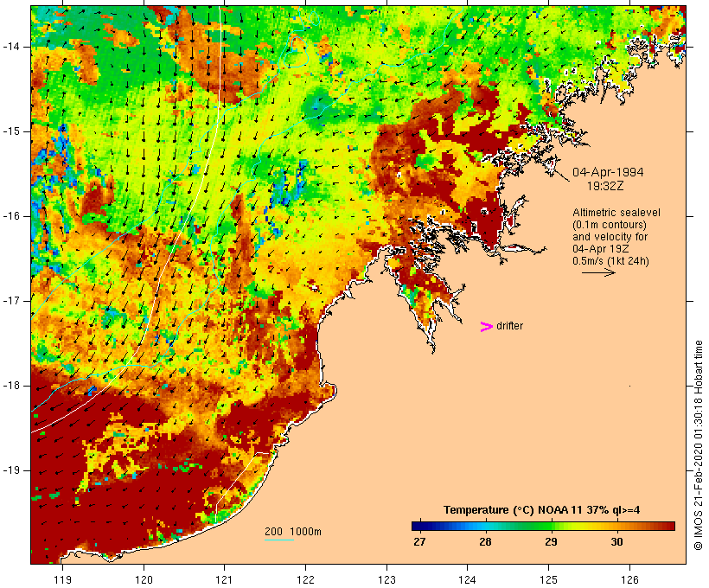Click the time text '19:32Z'
This screenshot has width=709, height=588.
605,186
